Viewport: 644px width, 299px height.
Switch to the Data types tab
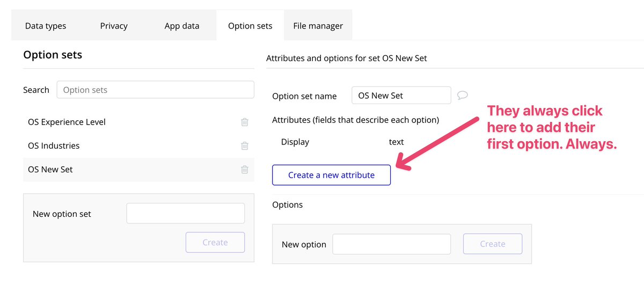(46, 25)
